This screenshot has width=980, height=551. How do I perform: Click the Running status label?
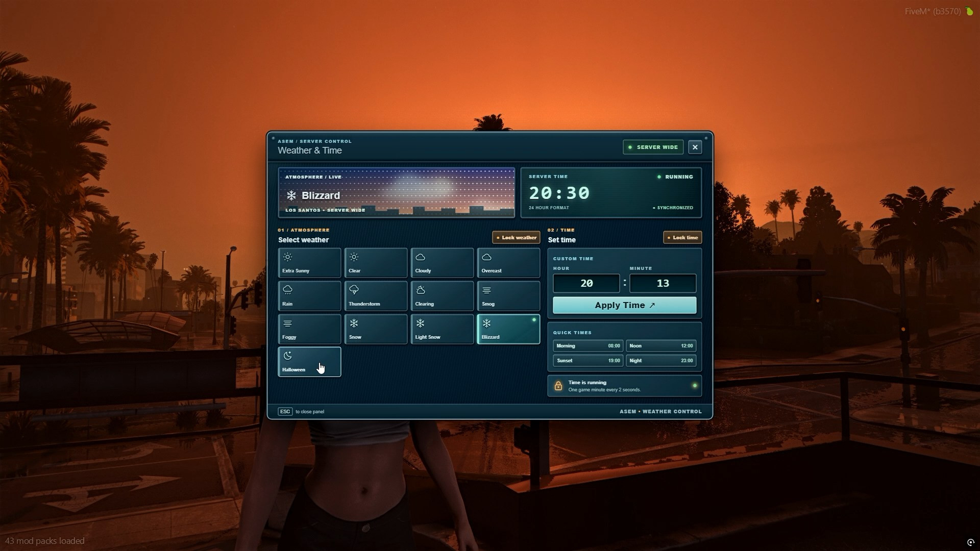tap(675, 177)
